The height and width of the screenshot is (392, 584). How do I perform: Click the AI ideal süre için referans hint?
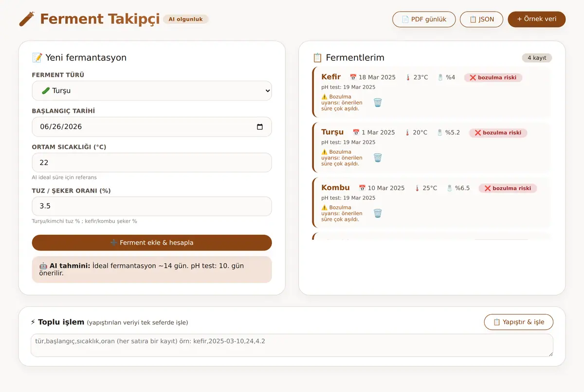click(x=64, y=177)
